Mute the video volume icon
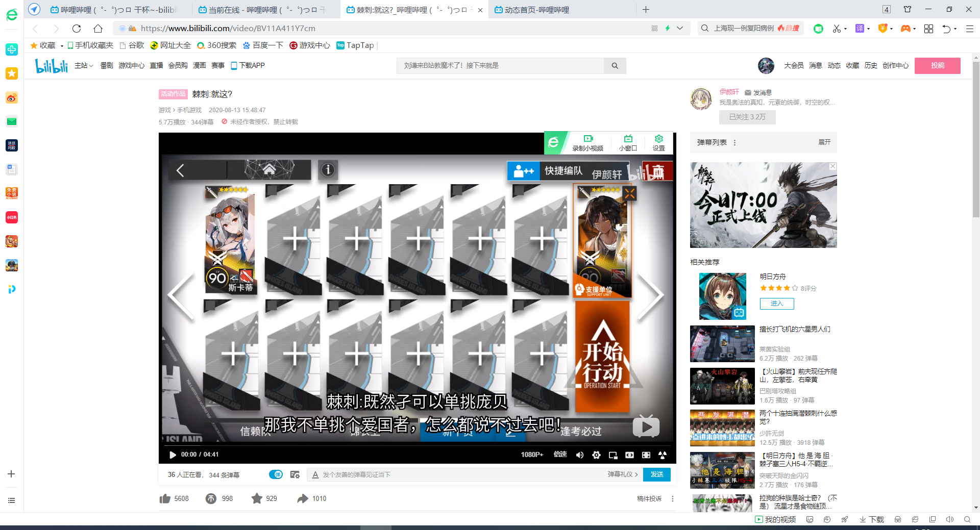 point(580,455)
